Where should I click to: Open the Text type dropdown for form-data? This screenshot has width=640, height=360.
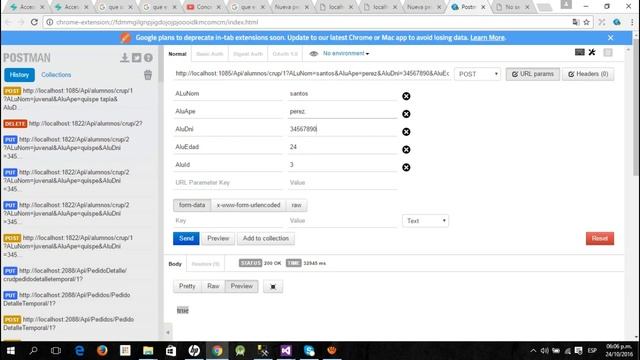coord(425,220)
